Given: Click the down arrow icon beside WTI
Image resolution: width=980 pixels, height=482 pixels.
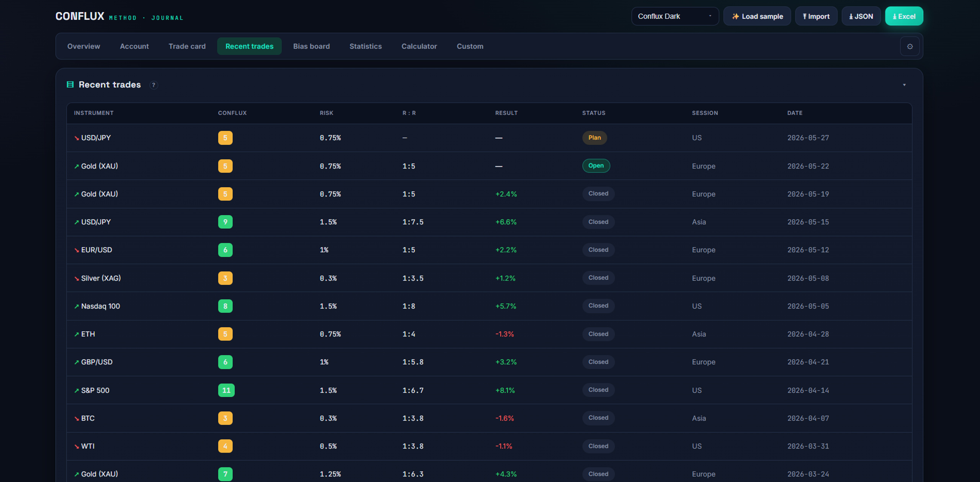Looking at the screenshot, I should click(x=77, y=447).
